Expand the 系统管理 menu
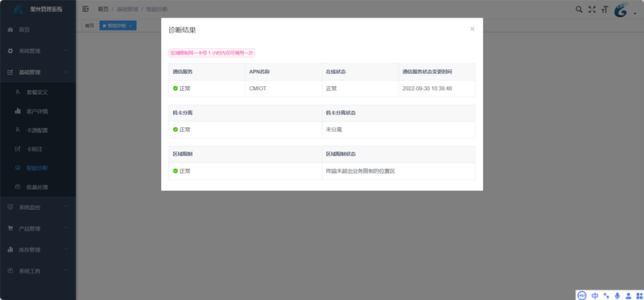The height and width of the screenshot is (300, 644). click(38, 51)
